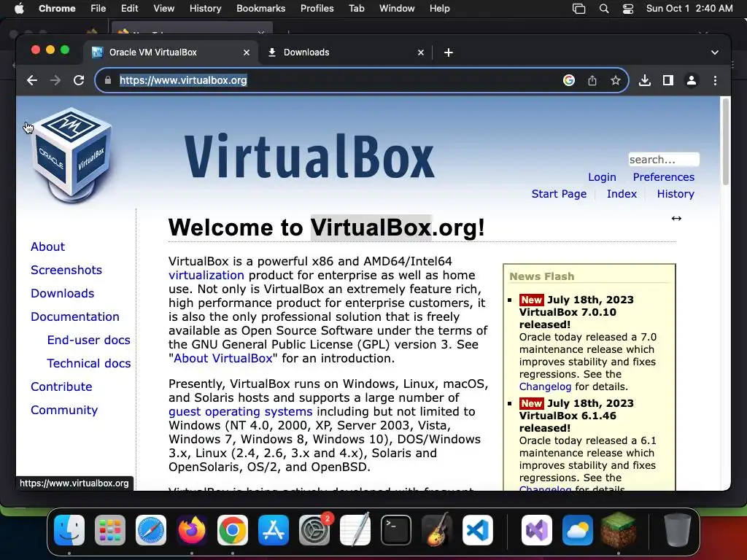This screenshot has height=560, width=747.
Task: Open the Edit menu
Action: point(129,9)
